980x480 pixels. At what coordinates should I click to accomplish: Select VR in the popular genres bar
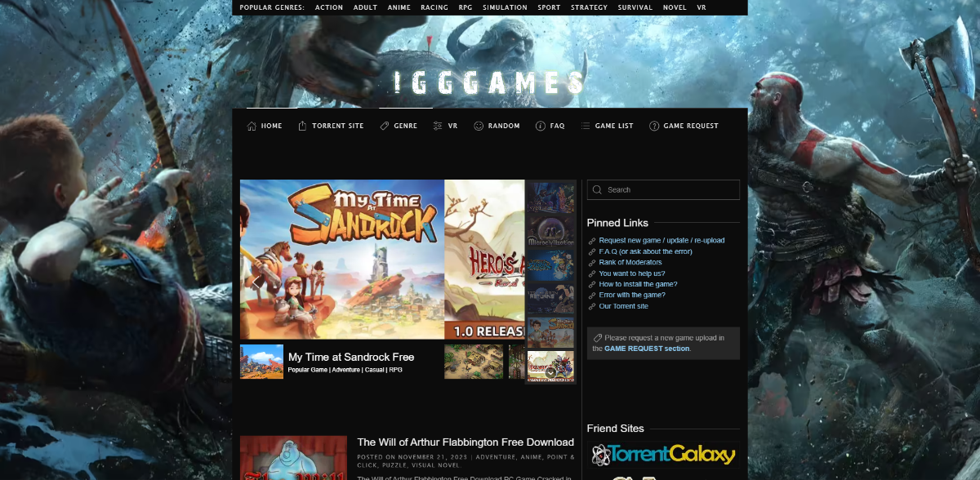coord(702,7)
